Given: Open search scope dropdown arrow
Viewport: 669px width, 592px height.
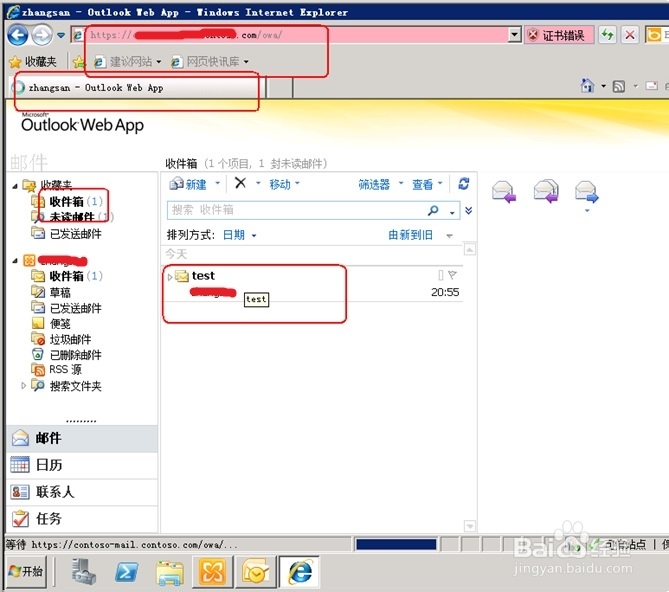Looking at the screenshot, I should pos(452,212).
